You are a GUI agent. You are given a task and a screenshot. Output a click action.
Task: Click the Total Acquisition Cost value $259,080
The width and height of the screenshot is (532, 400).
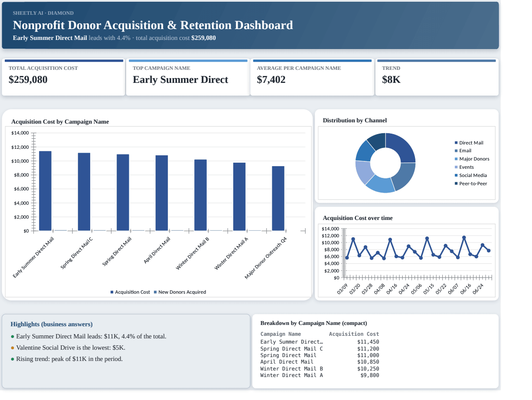(28, 80)
